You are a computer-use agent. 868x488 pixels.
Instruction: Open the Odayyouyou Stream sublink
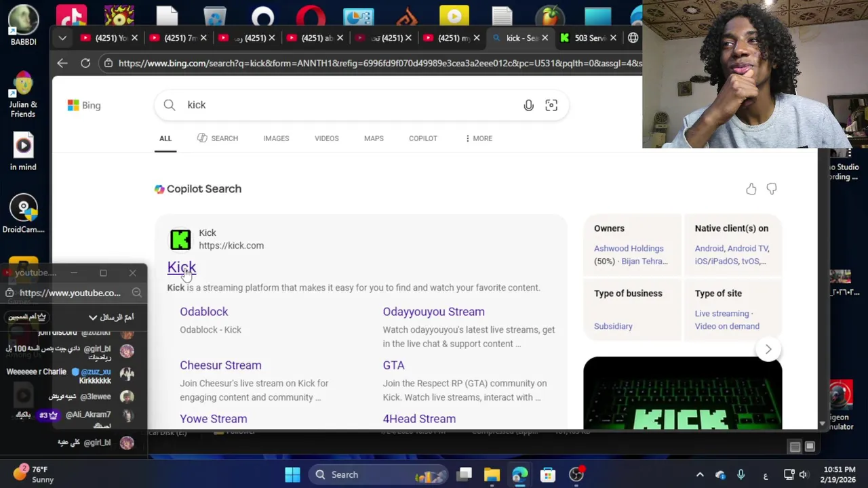[x=433, y=312]
